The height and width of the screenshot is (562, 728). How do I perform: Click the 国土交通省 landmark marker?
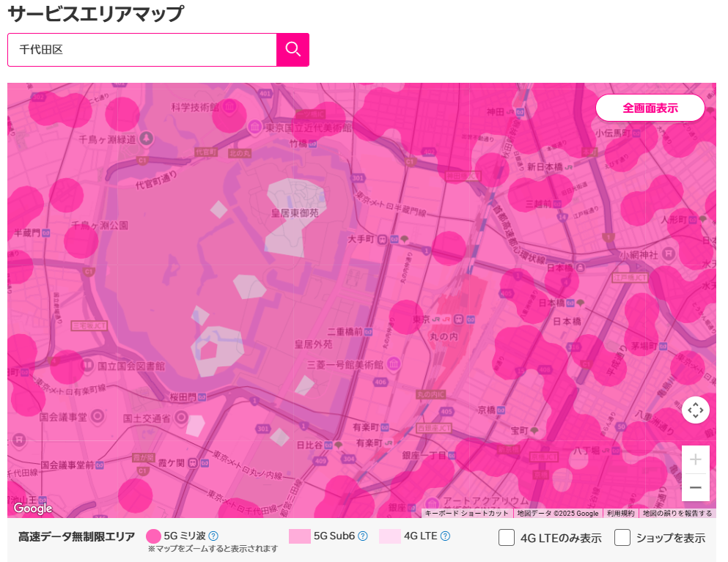click(181, 417)
